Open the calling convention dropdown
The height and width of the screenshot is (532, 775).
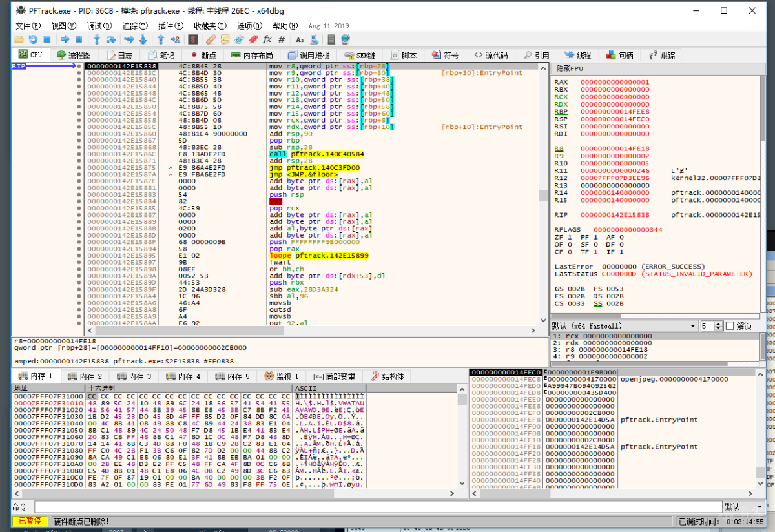coord(625,326)
